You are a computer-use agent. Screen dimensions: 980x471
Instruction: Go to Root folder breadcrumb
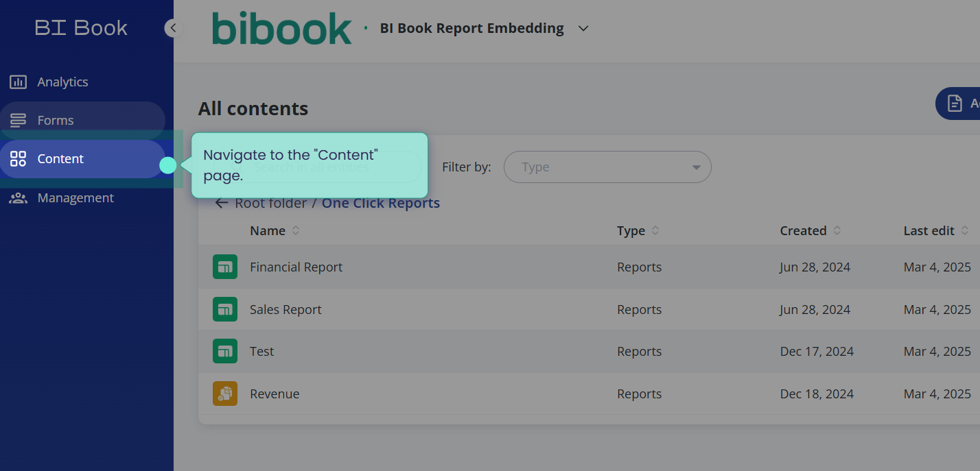tap(271, 203)
